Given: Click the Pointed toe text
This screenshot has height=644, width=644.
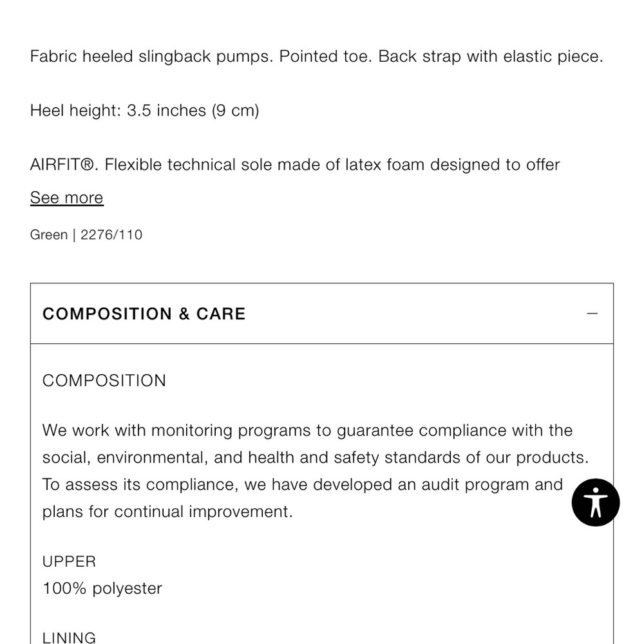Looking at the screenshot, I should point(326,56).
